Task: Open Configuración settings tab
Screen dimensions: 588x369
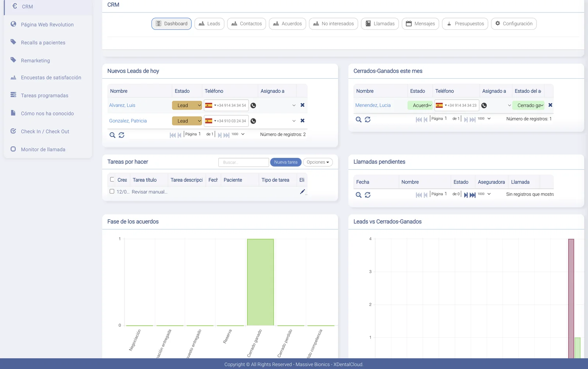Action: point(513,24)
